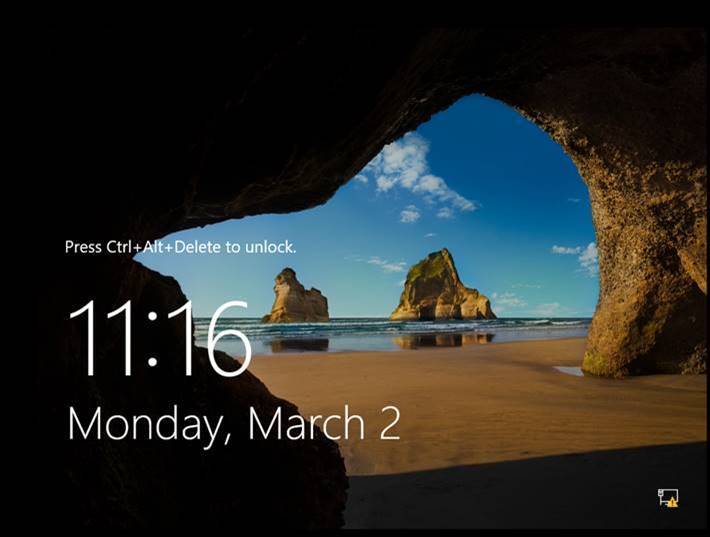Click the smaller left sea stack rock
Screen dimensions: 710x537
coord(295,298)
